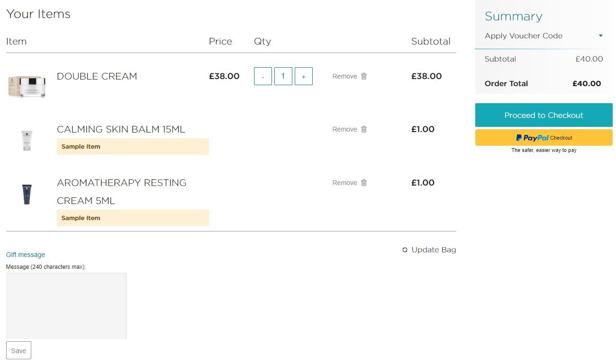Open the Calming Skin Balm thumbnail
The width and height of the screenshot is (616, 364).
coord(27,140)
